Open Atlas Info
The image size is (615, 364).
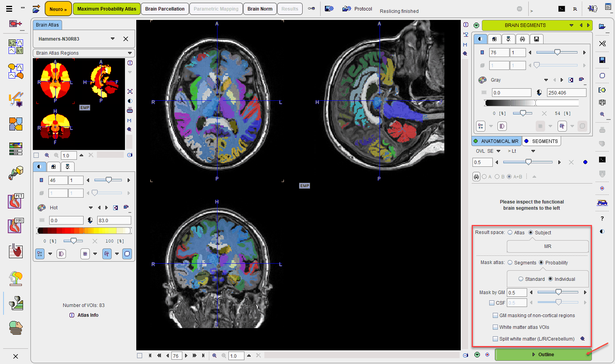[84, 315]
